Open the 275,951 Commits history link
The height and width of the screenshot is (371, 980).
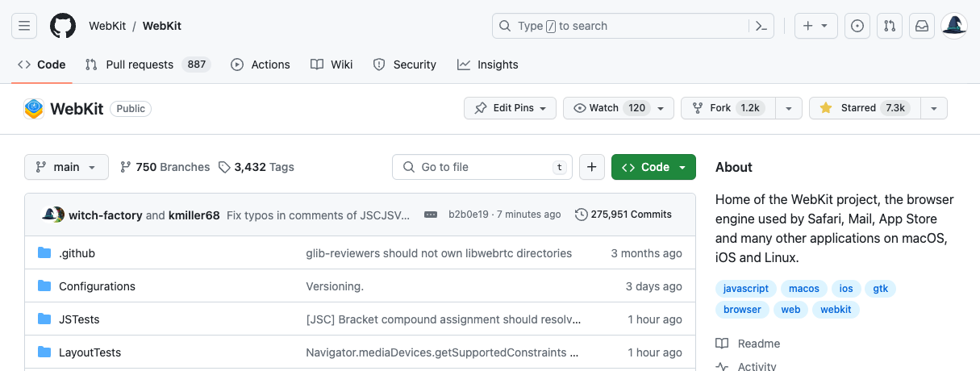click(x=623, y=215)
